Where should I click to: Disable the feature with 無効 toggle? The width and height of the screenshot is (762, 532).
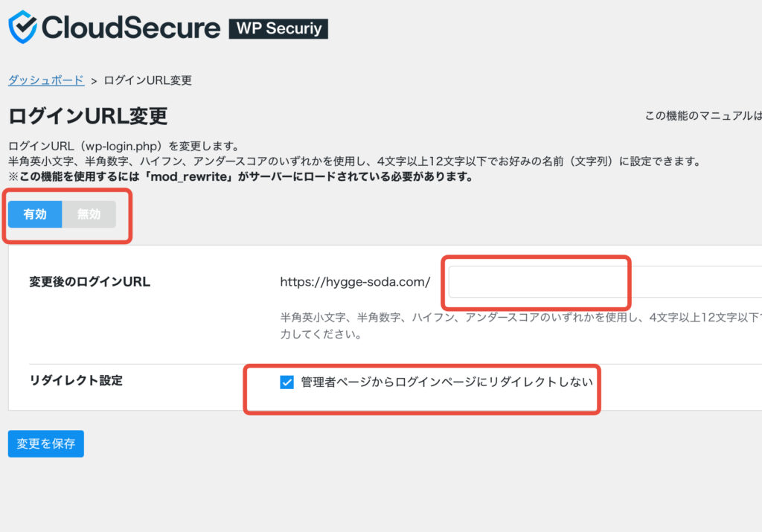pyautogui.click(x=89, y=214)
